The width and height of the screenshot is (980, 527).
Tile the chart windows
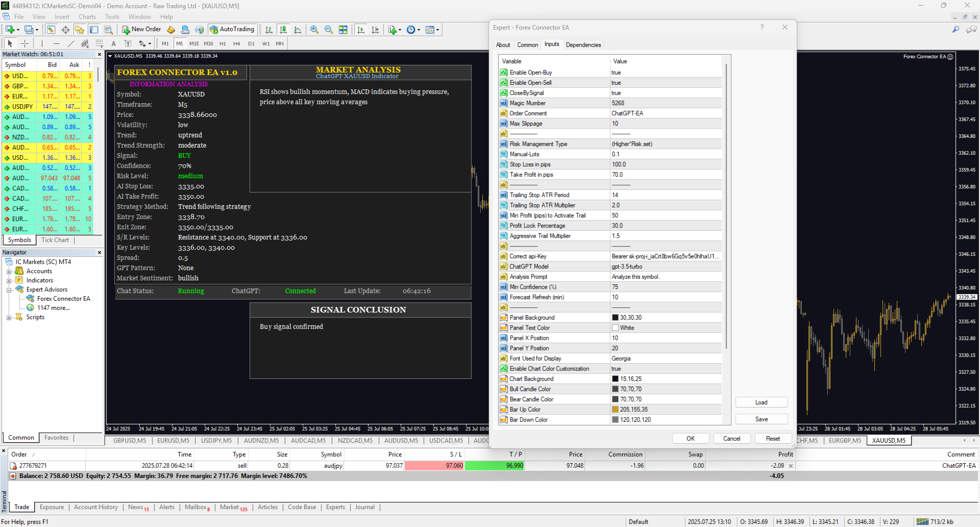344,30
